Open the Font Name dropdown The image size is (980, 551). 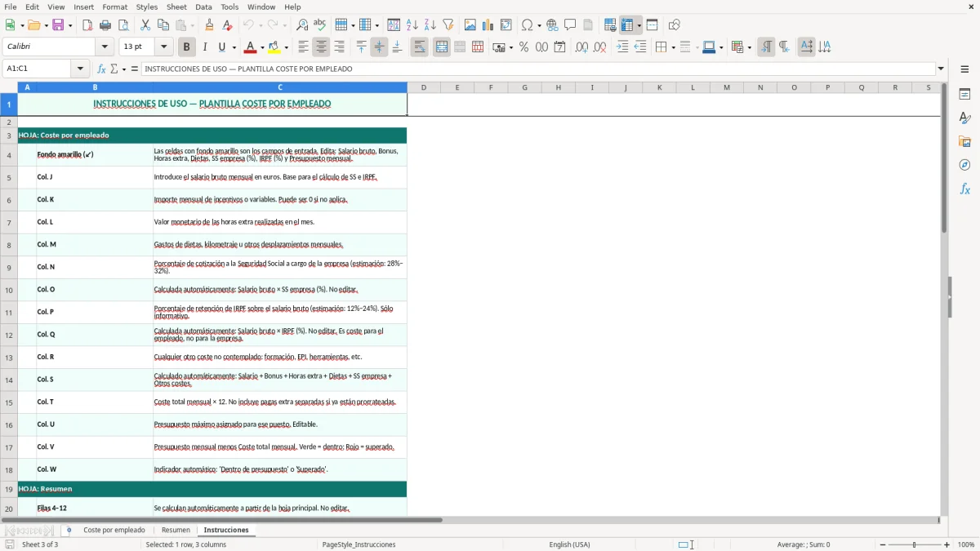coord(105,47)
